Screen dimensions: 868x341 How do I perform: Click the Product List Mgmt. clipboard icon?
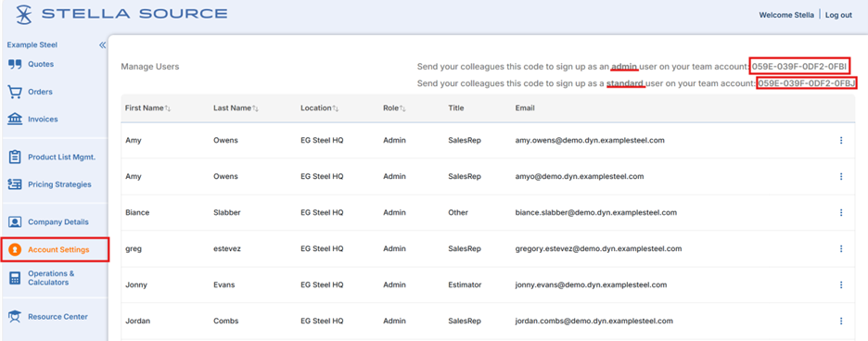[15, 158]
